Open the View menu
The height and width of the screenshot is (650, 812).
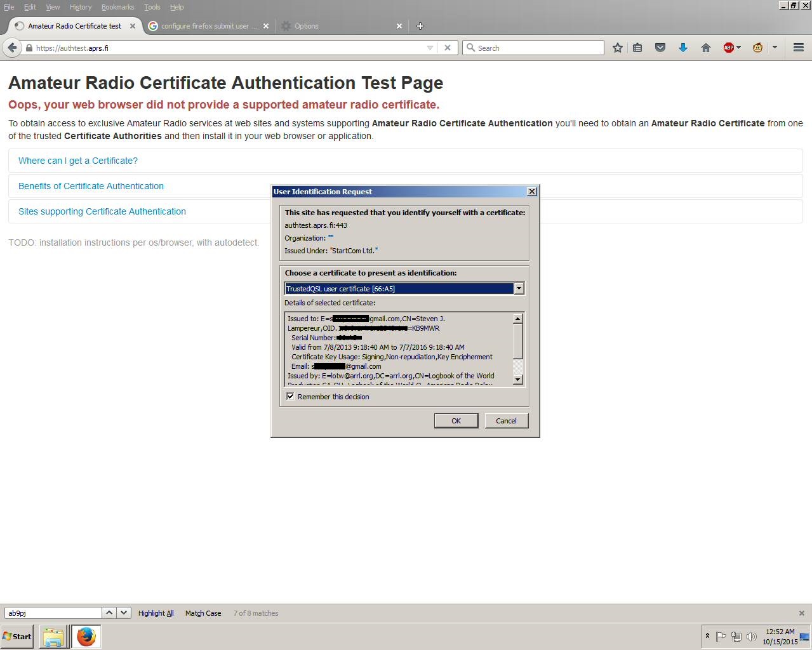pyautogui.click(x=53, y=7)
